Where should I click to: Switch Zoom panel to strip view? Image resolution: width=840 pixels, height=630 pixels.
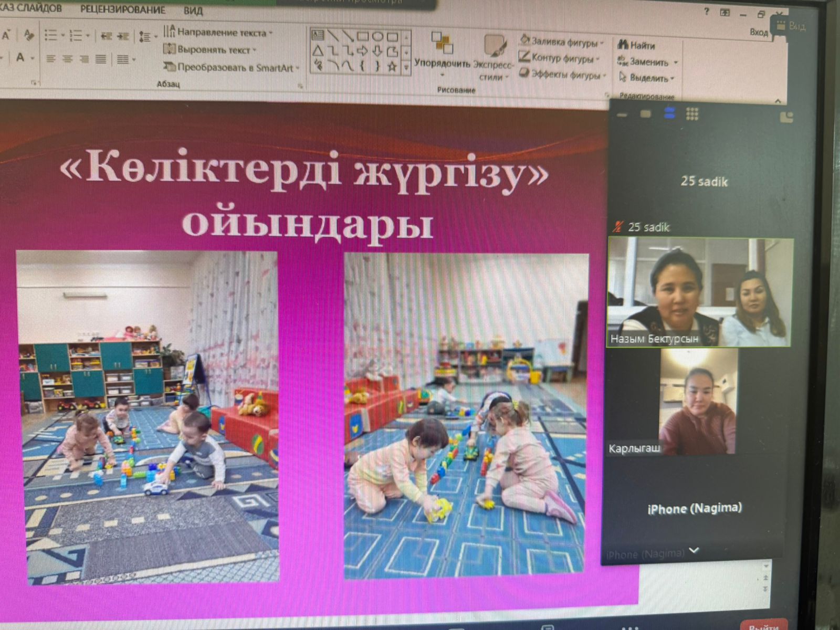(669, 113)
